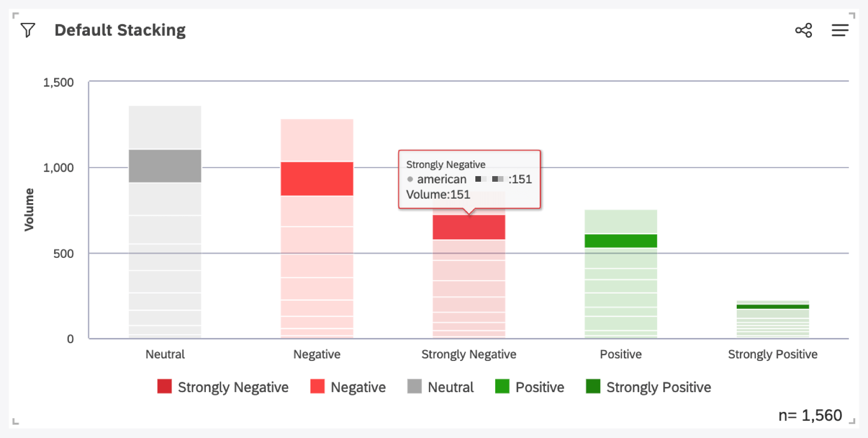Click the Default Stacking widget title

[x=120, y=30]
